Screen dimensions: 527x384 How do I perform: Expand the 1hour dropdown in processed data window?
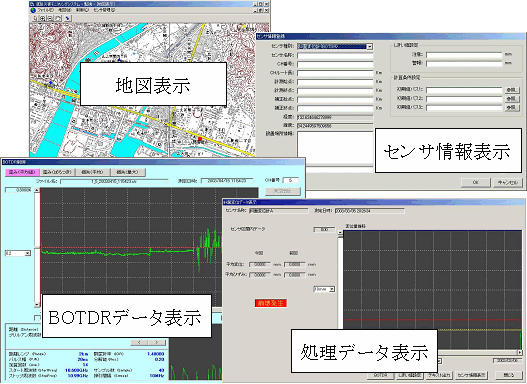(332, 289)
